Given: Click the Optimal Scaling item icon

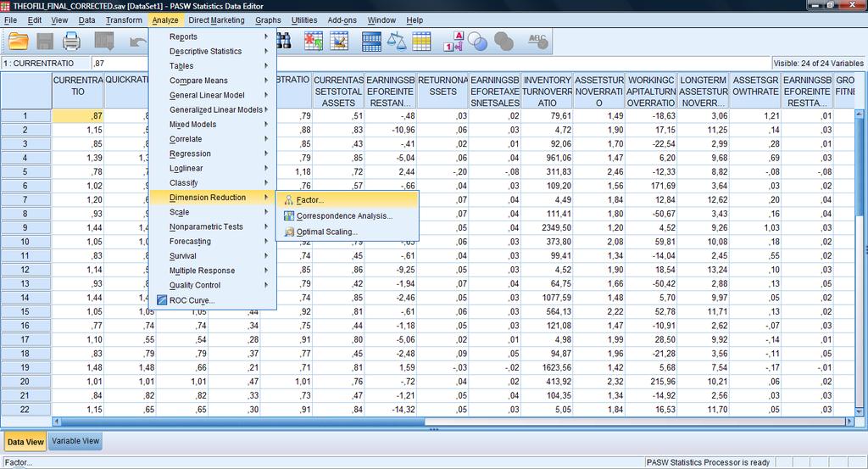Looking at the screenshot, I should [288, 232].
